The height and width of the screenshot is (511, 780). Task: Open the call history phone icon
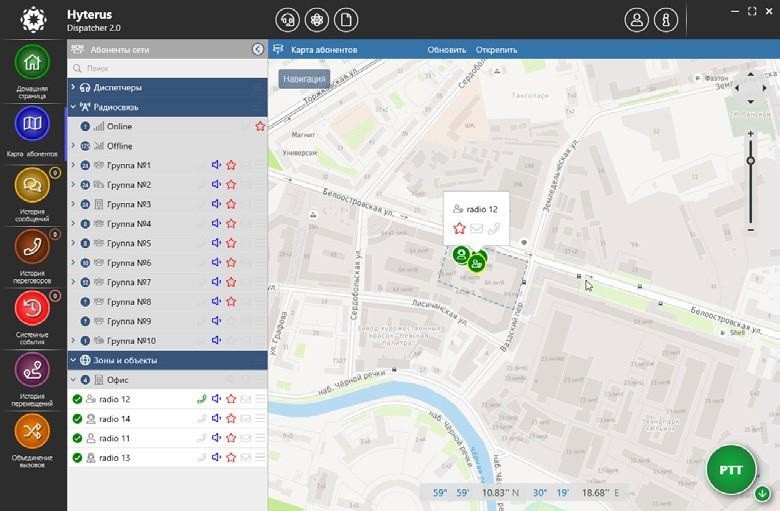tap(32, 247)
